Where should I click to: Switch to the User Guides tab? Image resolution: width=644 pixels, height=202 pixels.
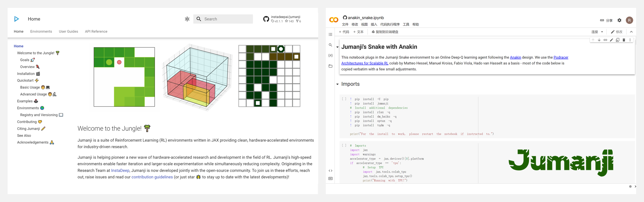click(68, 31)
